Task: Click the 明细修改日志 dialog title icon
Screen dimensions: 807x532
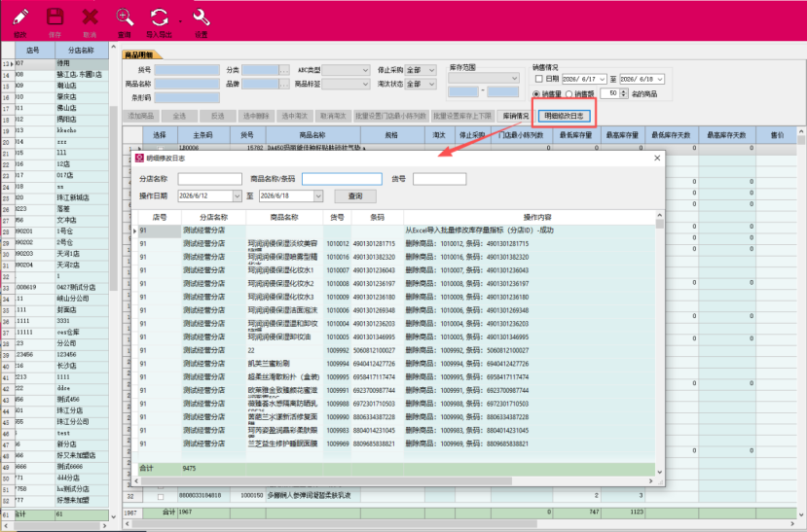Action: 139,158
